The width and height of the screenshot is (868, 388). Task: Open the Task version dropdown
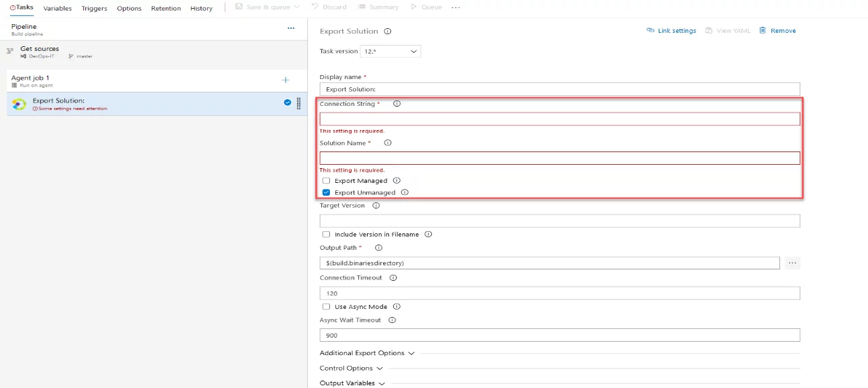tap(390, 52)
